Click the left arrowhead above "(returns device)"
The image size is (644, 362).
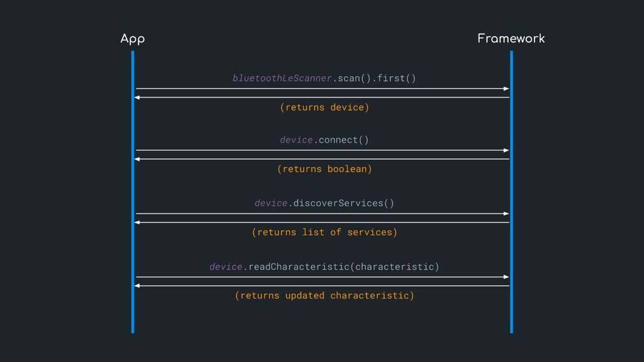(138, 97)
